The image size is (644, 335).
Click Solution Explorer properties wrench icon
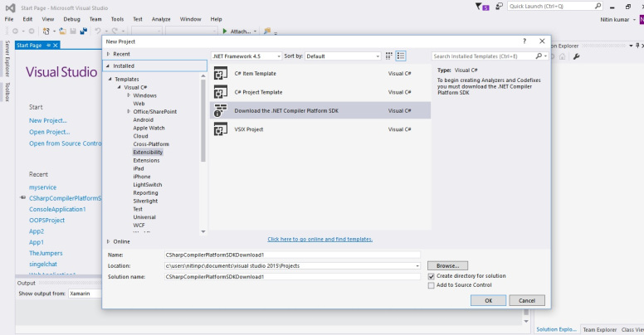pyautogui.click(x=576, y=56)
